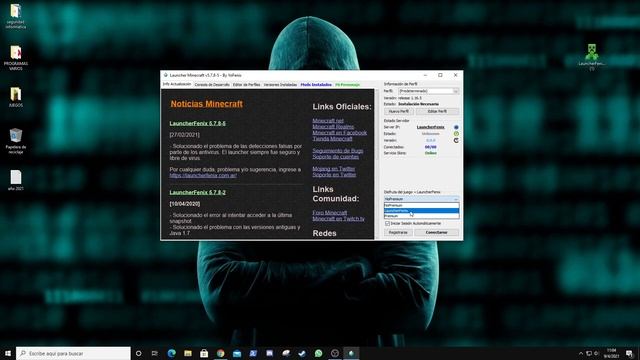Open the Soporte en Twitter link
640x360 pixels.
tap(334, 175)
